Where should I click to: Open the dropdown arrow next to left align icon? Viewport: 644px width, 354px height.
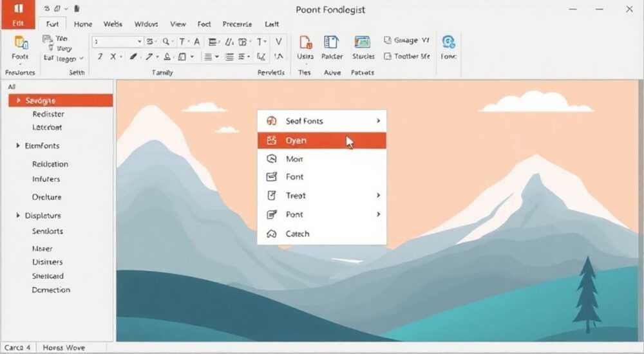[x=216, y=57]
